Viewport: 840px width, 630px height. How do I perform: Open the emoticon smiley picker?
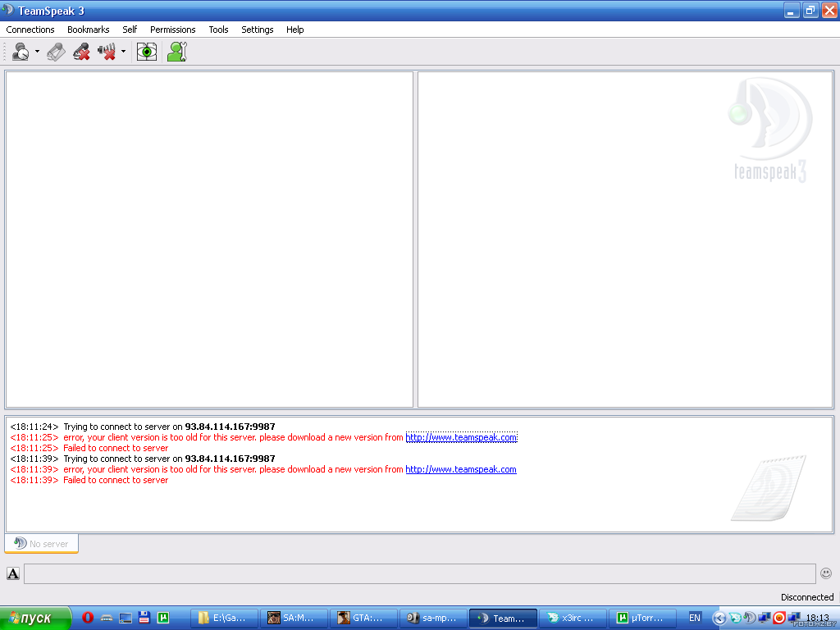(x=826, y=573)
